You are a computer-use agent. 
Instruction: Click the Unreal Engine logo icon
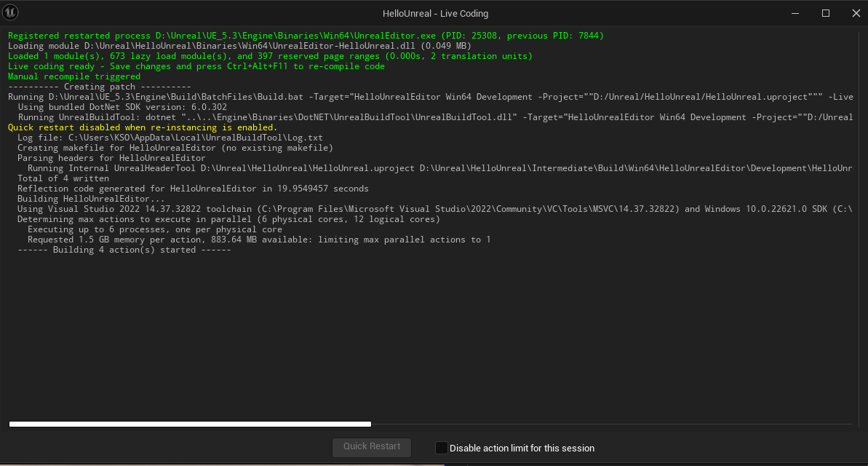10,12
